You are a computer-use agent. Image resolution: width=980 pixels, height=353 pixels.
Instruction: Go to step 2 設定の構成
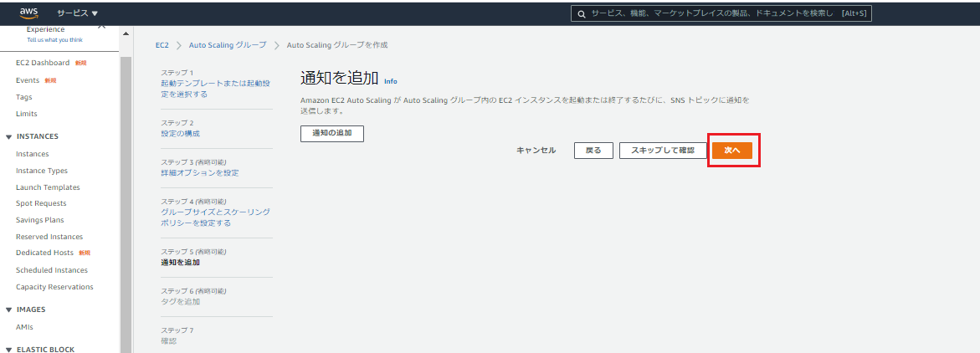[180, 133]
